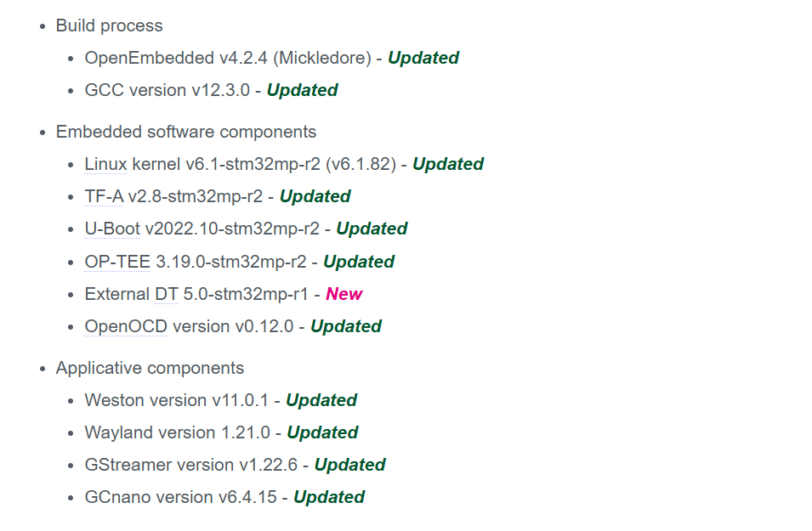Click the pink "New" label for External DT

point(344,294)
